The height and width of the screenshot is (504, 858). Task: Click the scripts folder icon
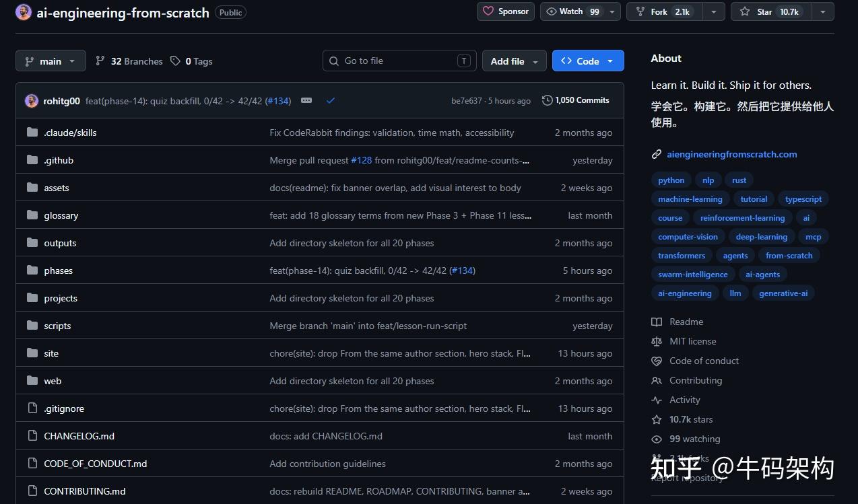32,326
